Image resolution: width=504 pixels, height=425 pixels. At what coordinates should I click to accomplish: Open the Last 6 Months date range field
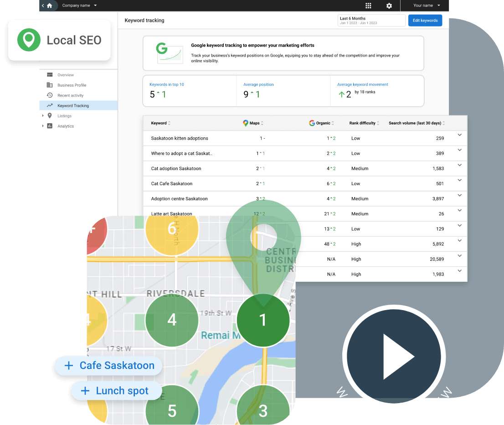point(371,21)
